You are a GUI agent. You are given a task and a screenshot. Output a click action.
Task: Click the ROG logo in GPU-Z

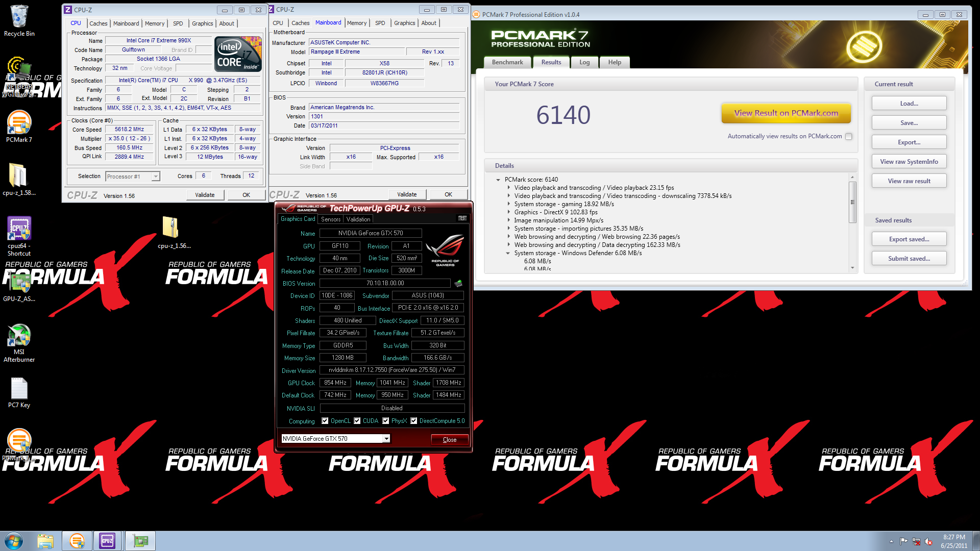445,249
